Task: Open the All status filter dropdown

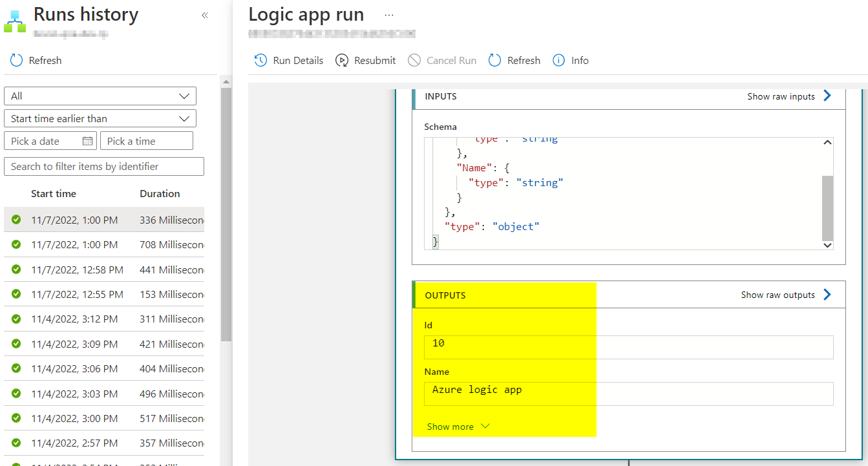Action: [100, 96]
